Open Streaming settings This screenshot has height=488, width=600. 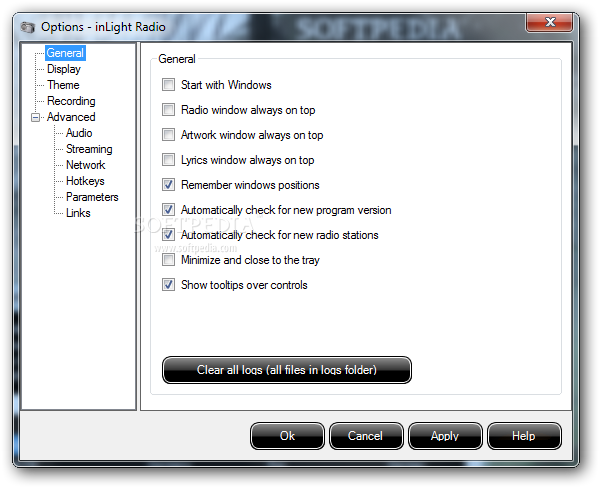[89, 149]
